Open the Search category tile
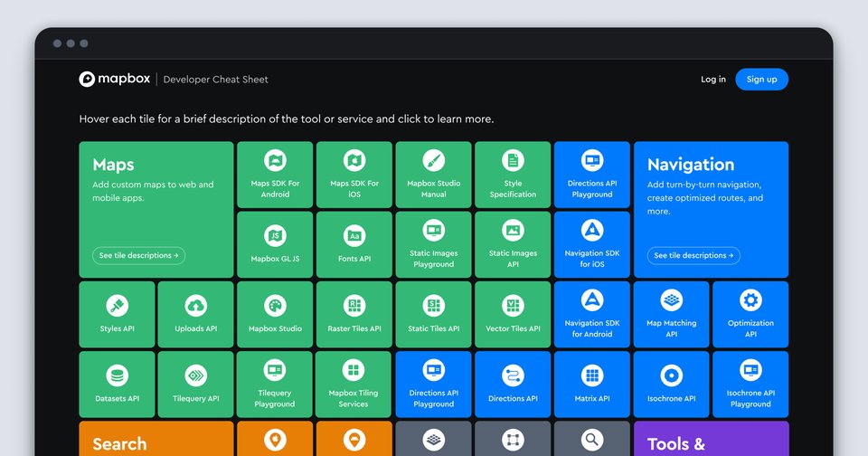 click(x=156, y=440)
